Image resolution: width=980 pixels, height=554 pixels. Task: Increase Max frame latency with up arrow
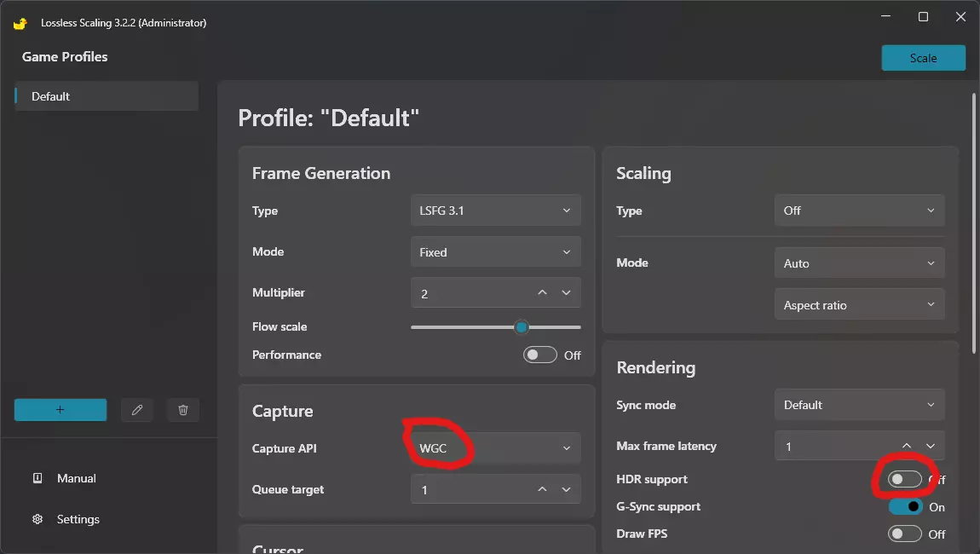(907, 446)
